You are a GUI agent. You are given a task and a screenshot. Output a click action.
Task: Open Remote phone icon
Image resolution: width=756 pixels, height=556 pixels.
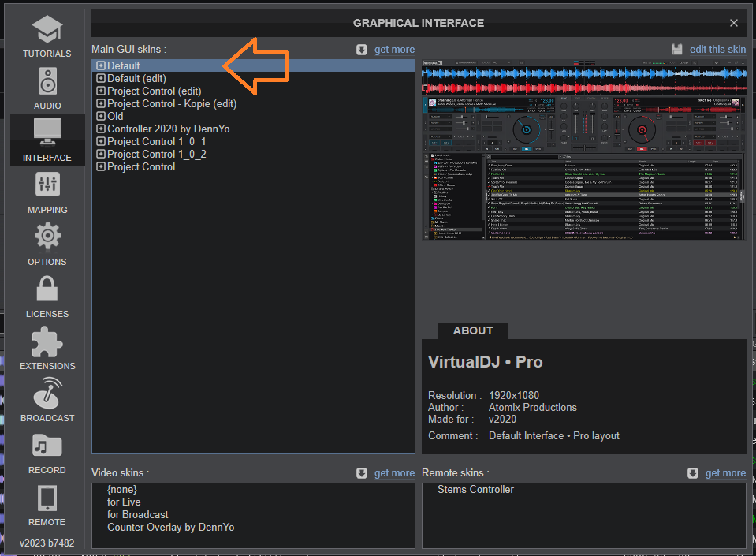[x=47, y=498]
